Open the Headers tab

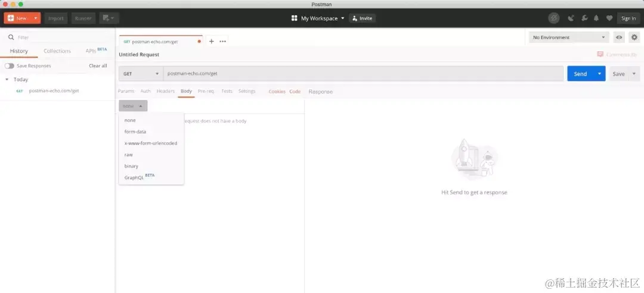[x=166, y=91]
